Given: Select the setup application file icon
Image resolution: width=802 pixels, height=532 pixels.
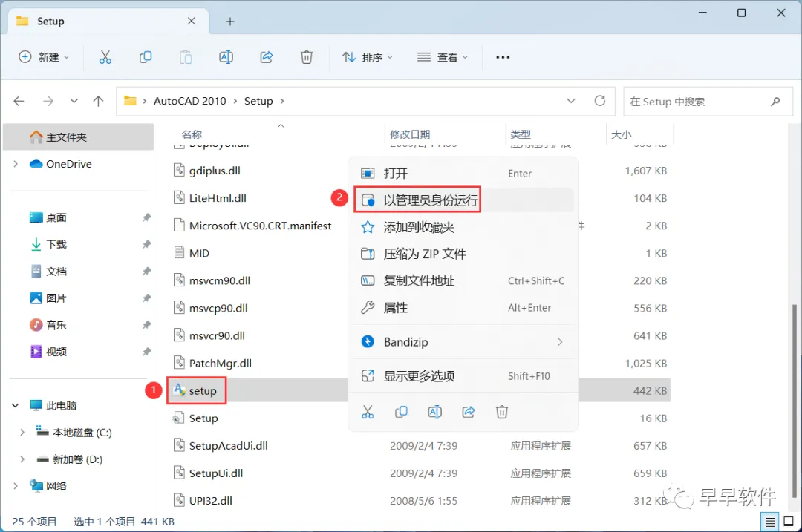Looking at the screenshot, I should coord(179,390).
